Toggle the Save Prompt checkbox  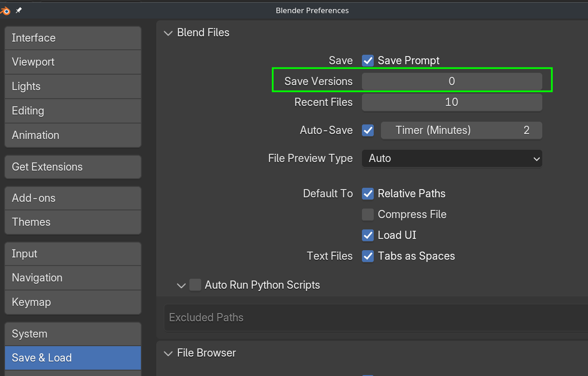[368, 61]
